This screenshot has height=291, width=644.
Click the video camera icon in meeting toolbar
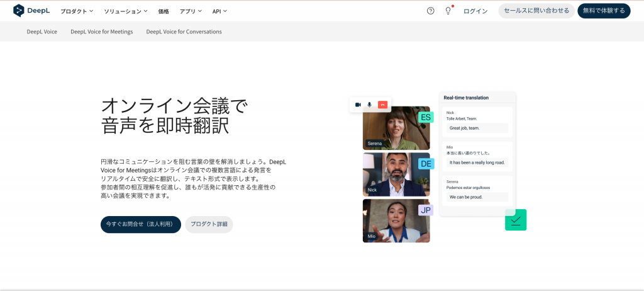click(358, 105)
